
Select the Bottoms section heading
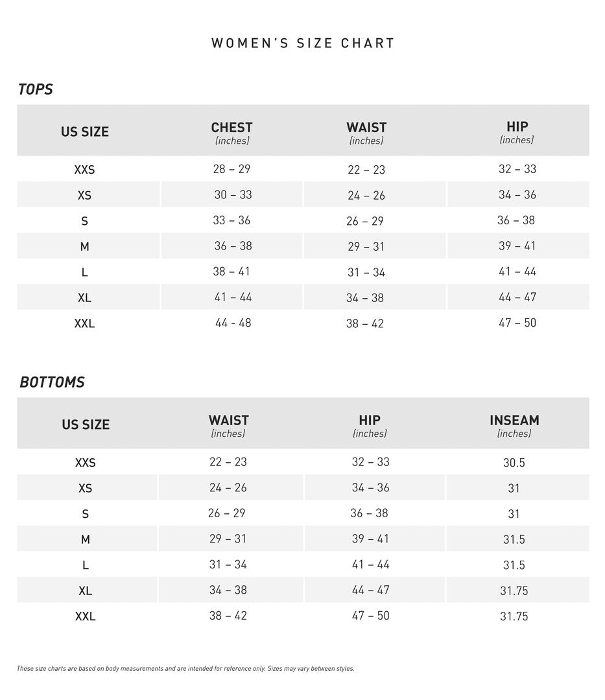(52, 382)
